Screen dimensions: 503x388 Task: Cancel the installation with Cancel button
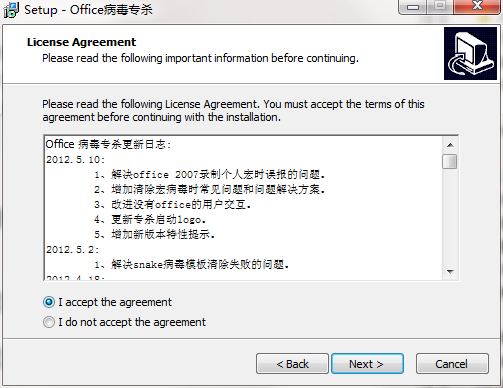[x=452, y=364]
